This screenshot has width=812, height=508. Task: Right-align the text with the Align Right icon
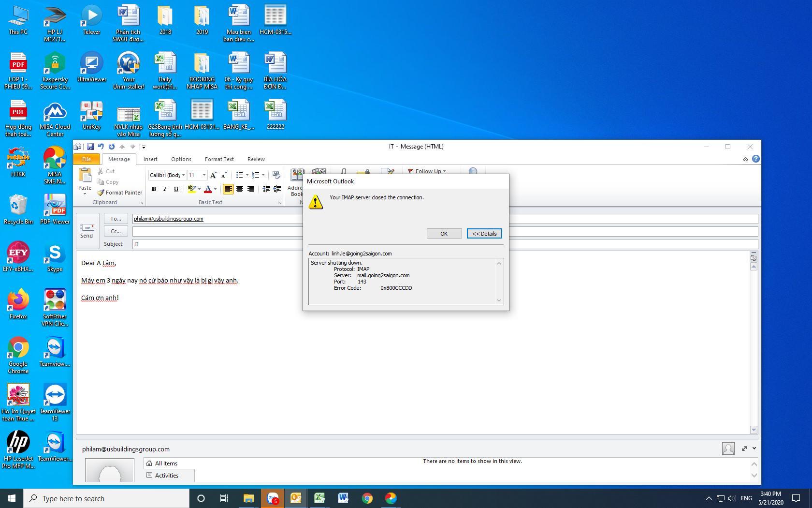tap(251, 189)
